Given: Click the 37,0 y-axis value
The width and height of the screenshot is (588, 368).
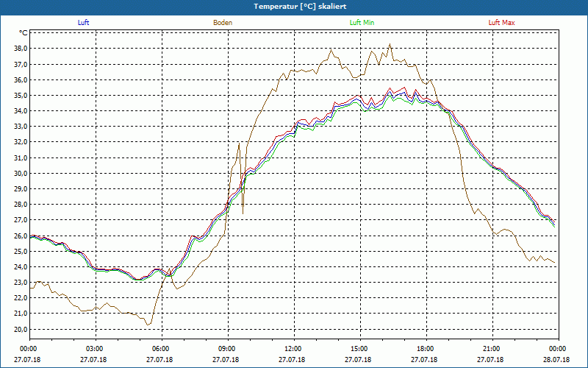Looking at the screenshot, I should tap(21, 64).
